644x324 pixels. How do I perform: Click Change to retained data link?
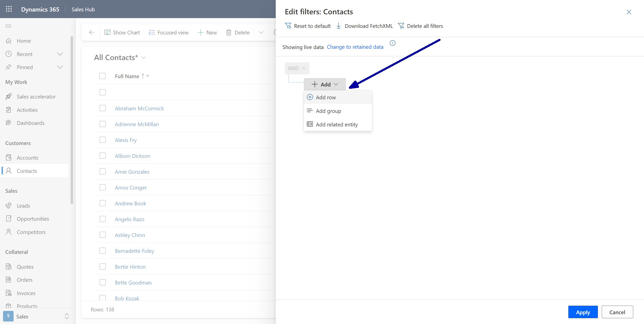tap(355, 47)
